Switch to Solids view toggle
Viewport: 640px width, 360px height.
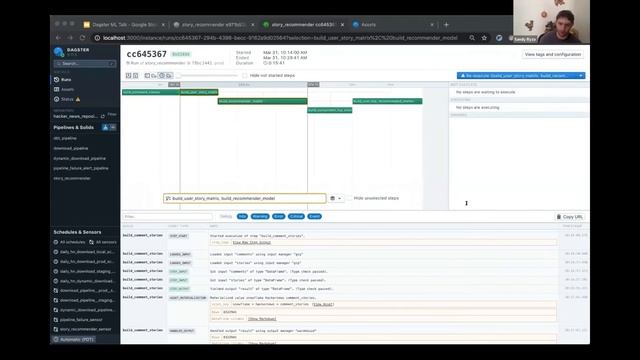[x=113, y=127]
